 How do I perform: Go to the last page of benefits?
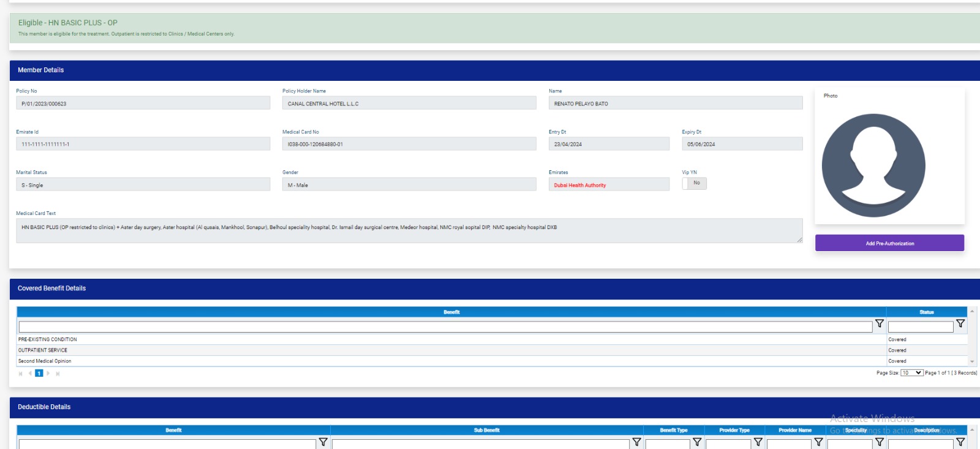(x=58, y=374)
